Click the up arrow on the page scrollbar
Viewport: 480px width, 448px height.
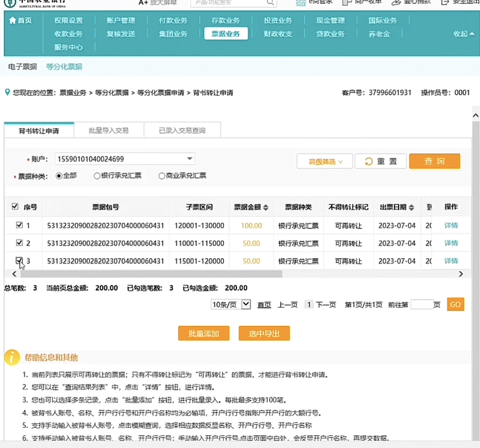click(476, 116)
